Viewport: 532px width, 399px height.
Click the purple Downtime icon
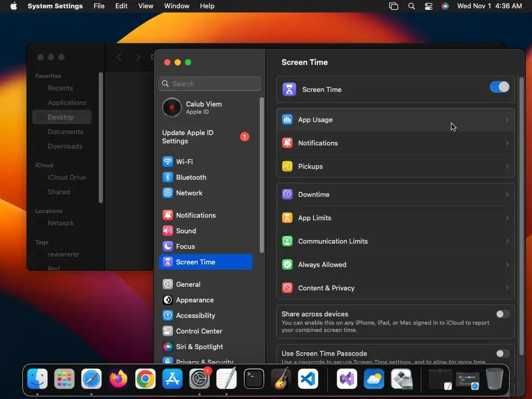click(287, 194)
